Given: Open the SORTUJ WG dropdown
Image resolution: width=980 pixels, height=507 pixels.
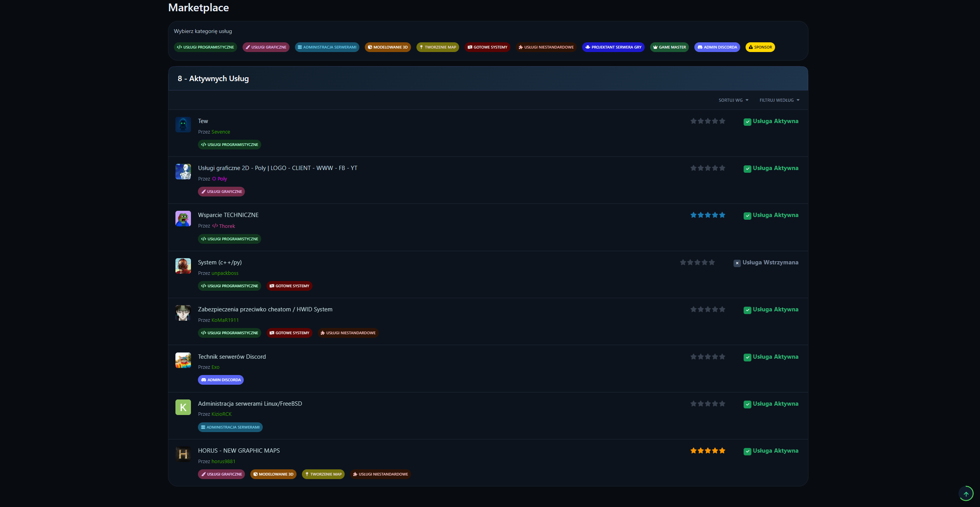Looking at the screenshot, I should pos(734,100).
